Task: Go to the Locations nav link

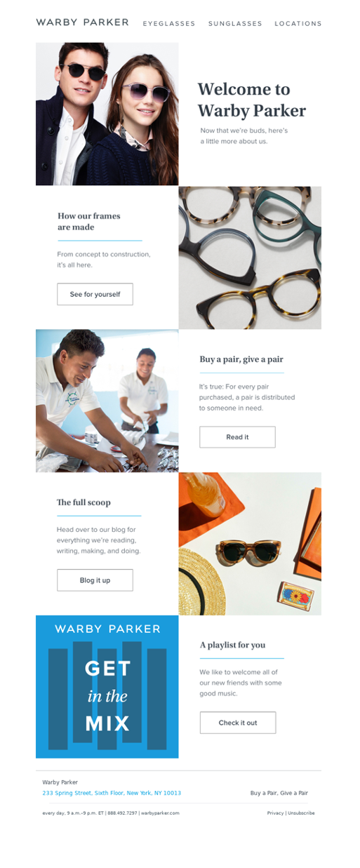Action: [x=298, y=23]
